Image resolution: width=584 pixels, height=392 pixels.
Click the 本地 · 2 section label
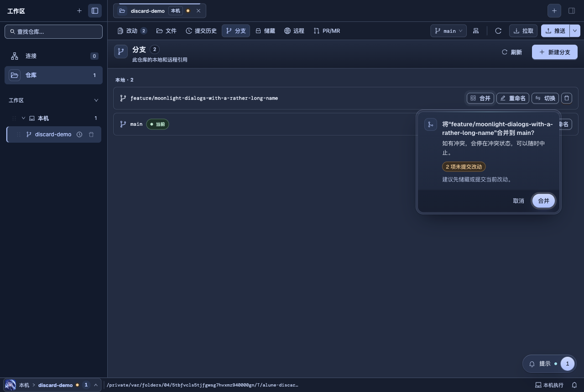(124, 80)
